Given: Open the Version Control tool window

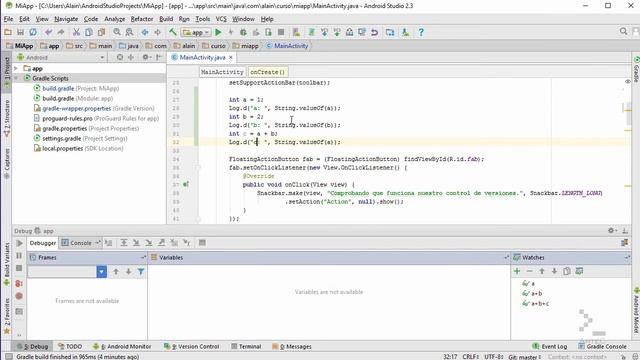Looking at the screenshot, I should click(x=191, y=347).
